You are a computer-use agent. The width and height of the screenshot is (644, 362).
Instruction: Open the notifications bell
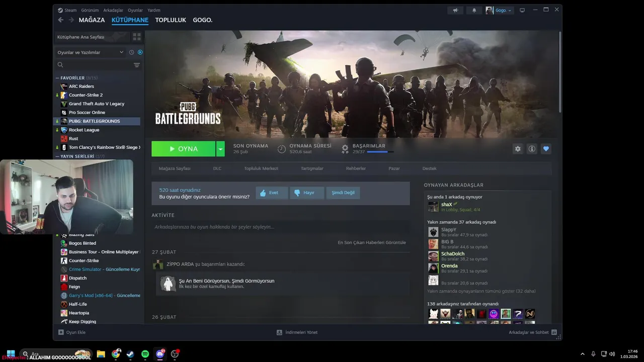(474, 10)
